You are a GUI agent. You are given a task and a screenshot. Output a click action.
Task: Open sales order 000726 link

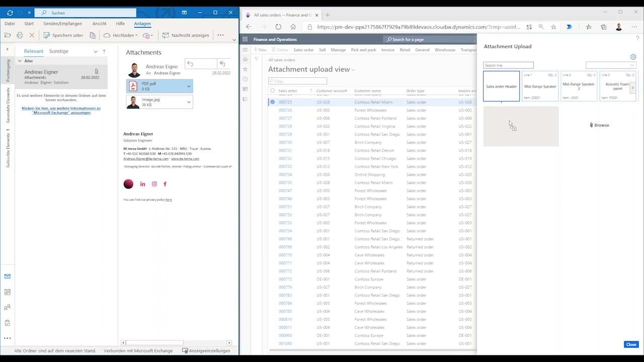[x=285, y=110]
